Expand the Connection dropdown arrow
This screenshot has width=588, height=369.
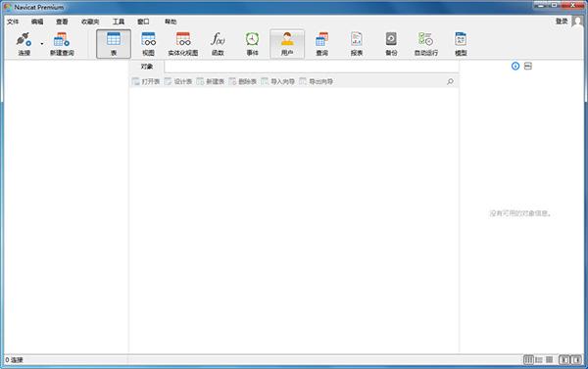(x=41, y=44)
